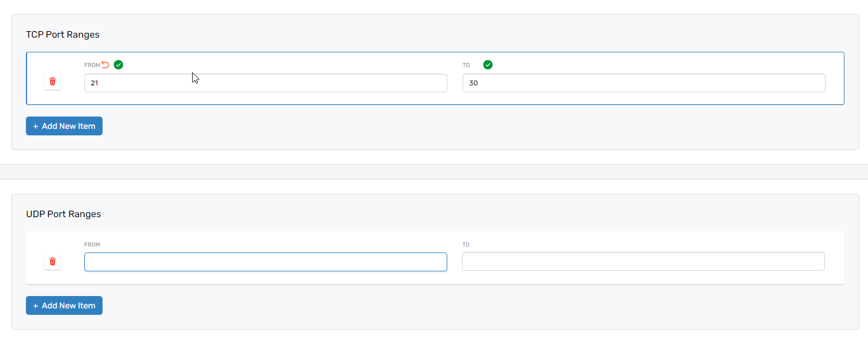This screenshot has width=868, height=339.
Task: Click the UDP Port Ranges heading
Action: [x=64, y=214]
